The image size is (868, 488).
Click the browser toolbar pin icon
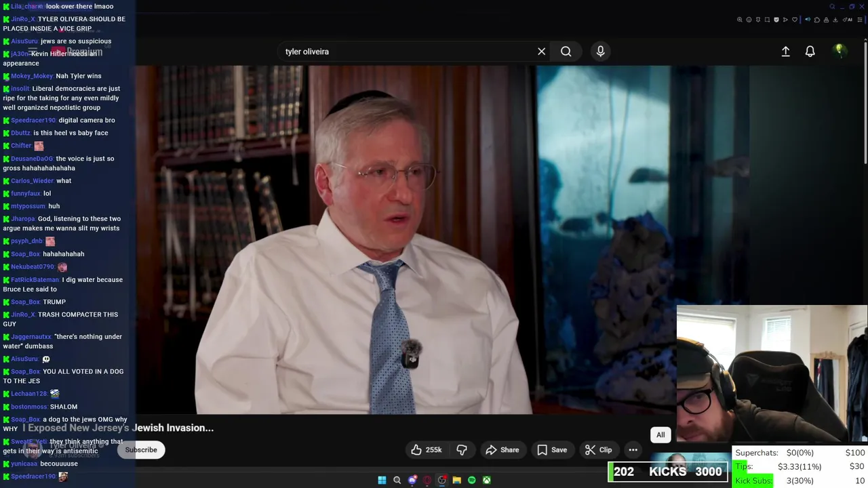(x=758, y=20)
